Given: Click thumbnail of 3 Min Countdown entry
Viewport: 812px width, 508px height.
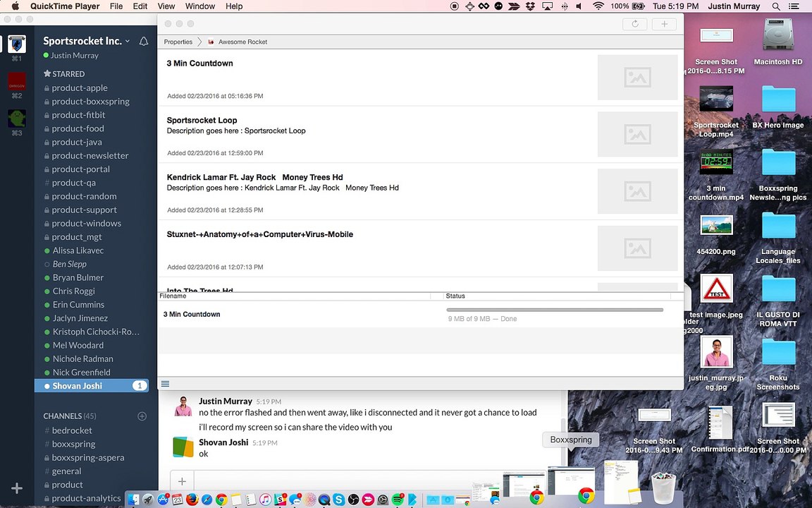Looking at the screenshot, I should click(x=637, y=77).
